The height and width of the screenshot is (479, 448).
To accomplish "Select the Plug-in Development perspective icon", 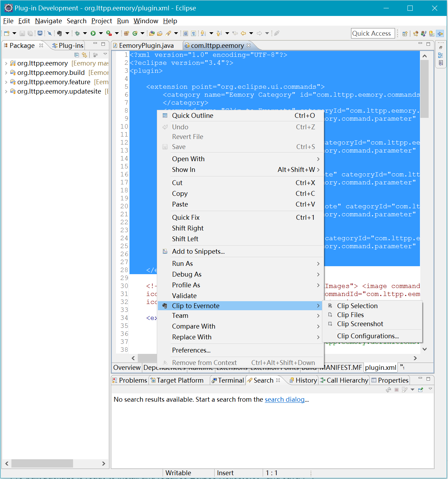I will point(440,34).
